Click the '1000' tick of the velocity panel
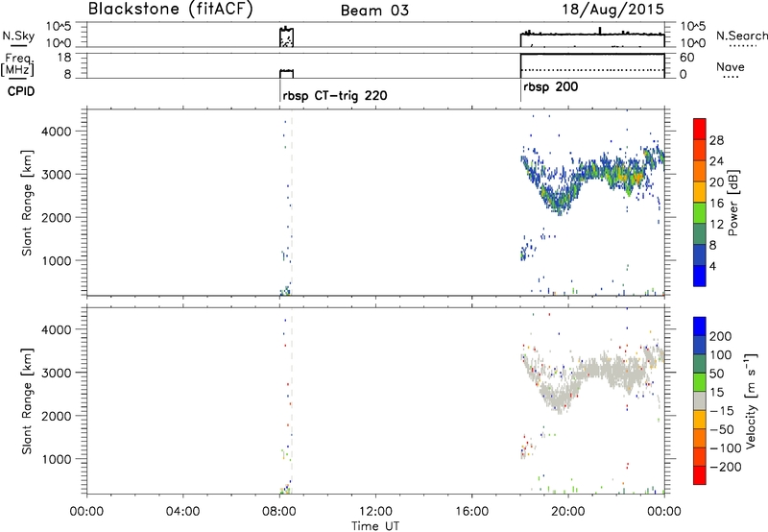The height and width of the screenshot is (532, 768). pos(57,459)
